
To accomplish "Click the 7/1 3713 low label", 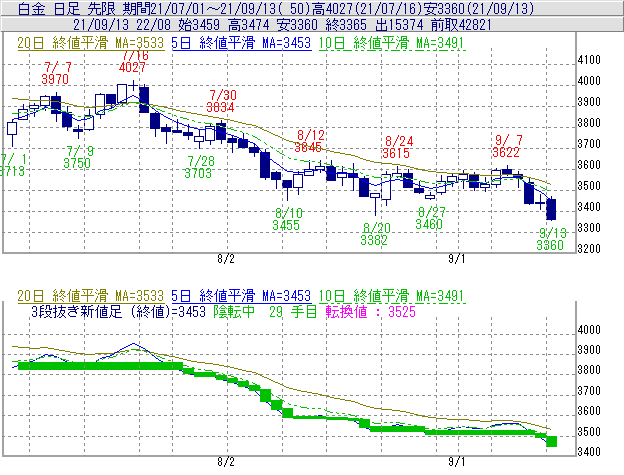I will point(13,165).
